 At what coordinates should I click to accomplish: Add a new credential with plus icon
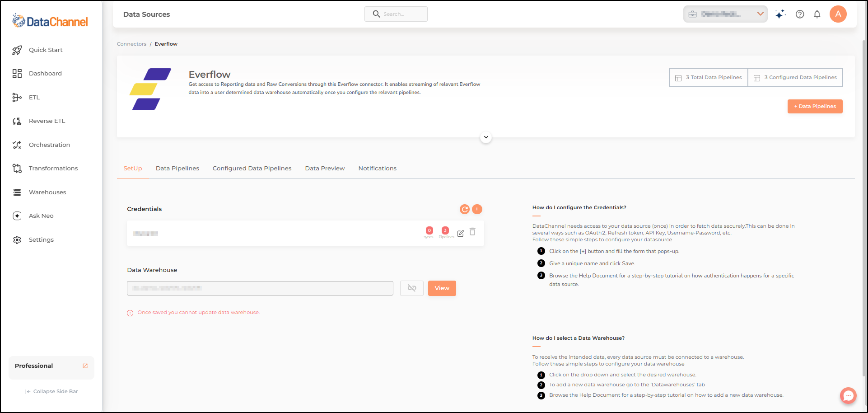click(x=477, y=209)
